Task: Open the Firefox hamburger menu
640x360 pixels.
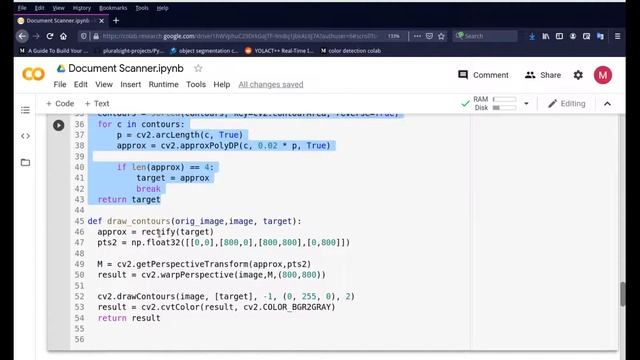Action: (618, 36)
